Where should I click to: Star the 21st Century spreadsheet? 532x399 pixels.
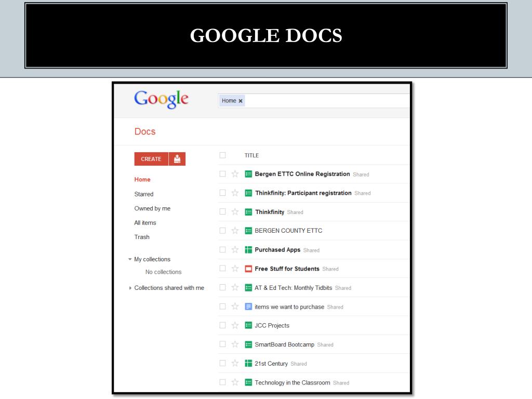point(235,363)
